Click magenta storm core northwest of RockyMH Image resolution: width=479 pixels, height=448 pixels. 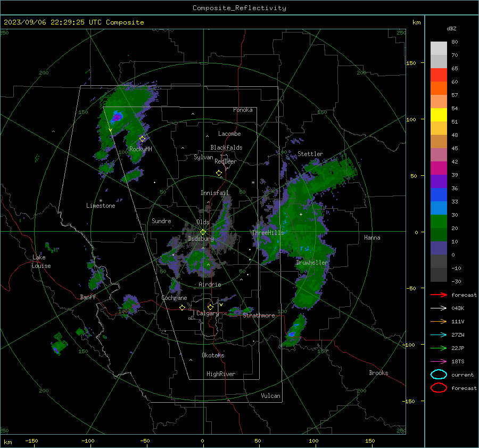click(x=117, y=117)
